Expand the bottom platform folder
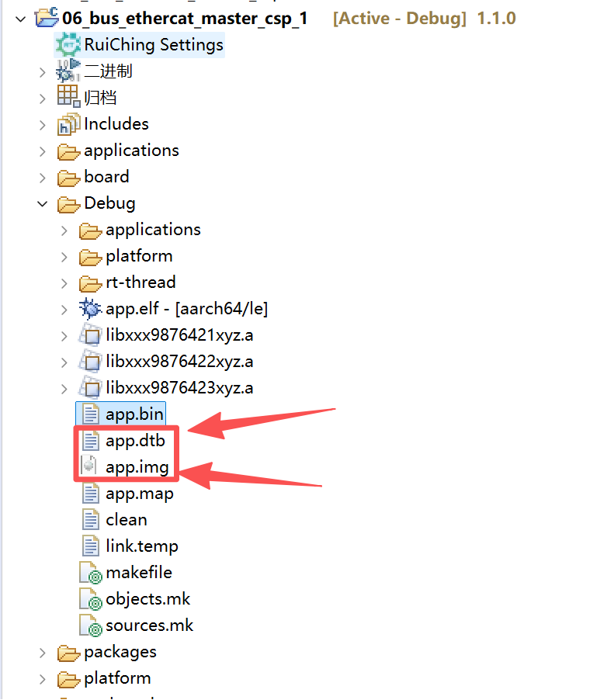Image resolution: width=614 pixels, height=700 pixels. 43,680
